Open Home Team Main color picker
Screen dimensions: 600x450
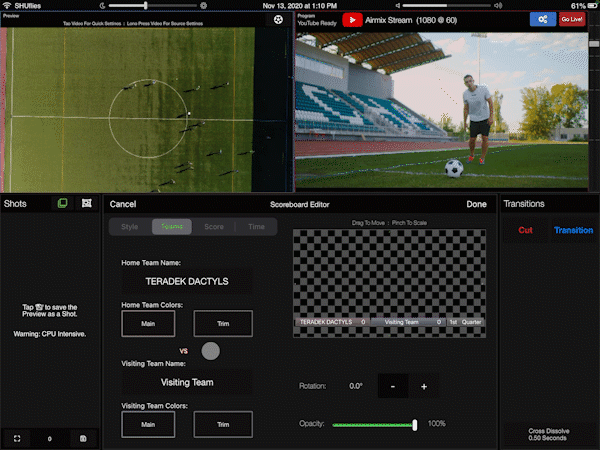pos(148,323)
